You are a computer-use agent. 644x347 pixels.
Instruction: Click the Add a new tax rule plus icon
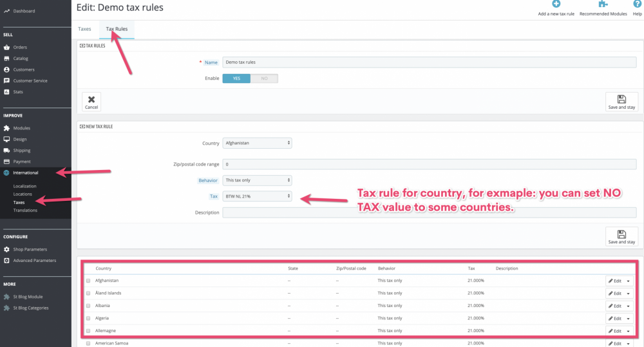(x=556, y=4)
